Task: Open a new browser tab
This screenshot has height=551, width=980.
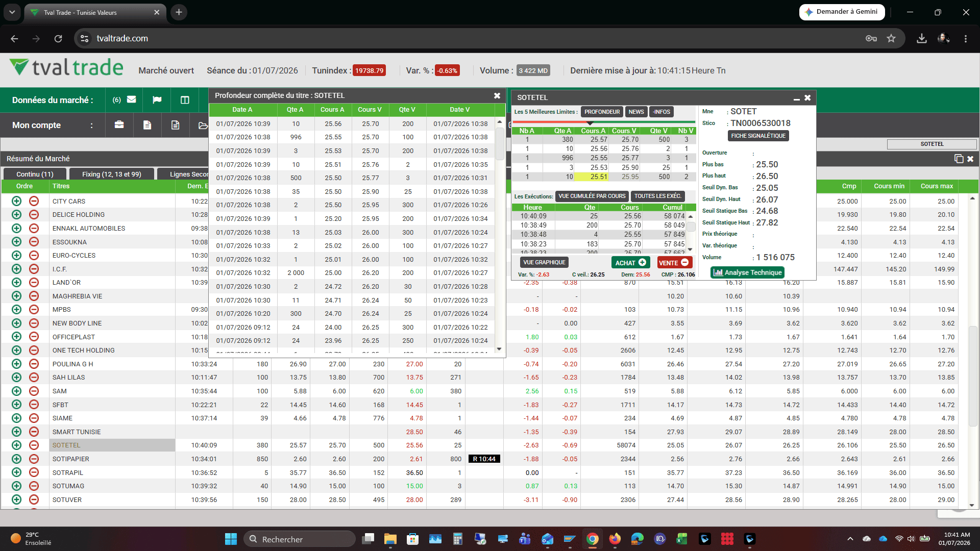Action: [179, 12]
